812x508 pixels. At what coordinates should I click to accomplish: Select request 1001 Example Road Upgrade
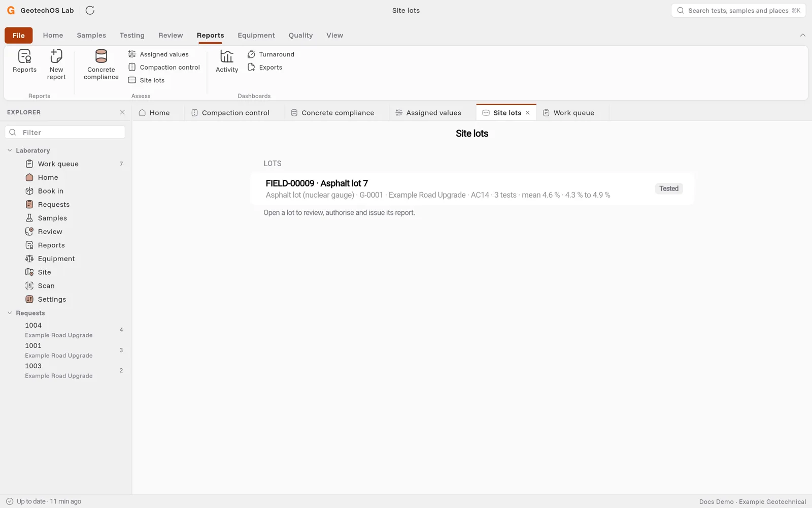[x=65, y=350]
